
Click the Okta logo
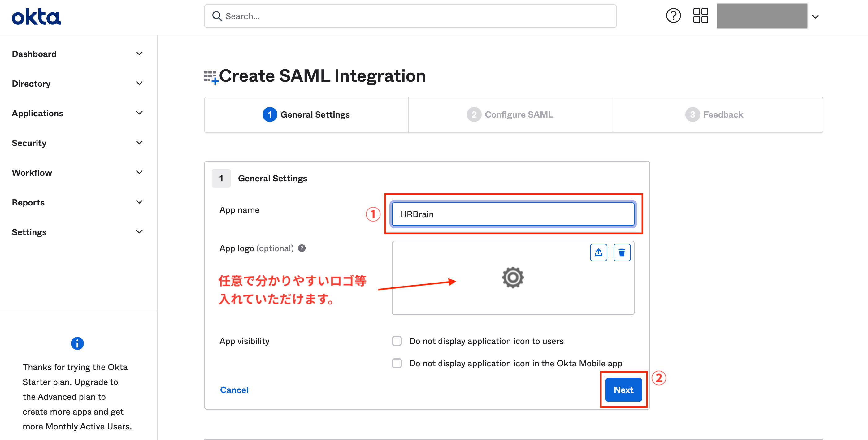pos(37,16)
